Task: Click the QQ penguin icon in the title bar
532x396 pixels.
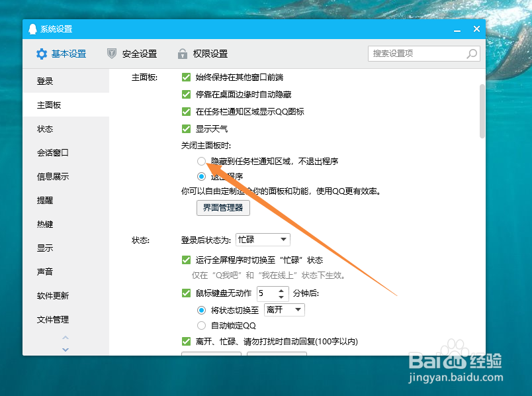Action: click(x=32, y=28)
